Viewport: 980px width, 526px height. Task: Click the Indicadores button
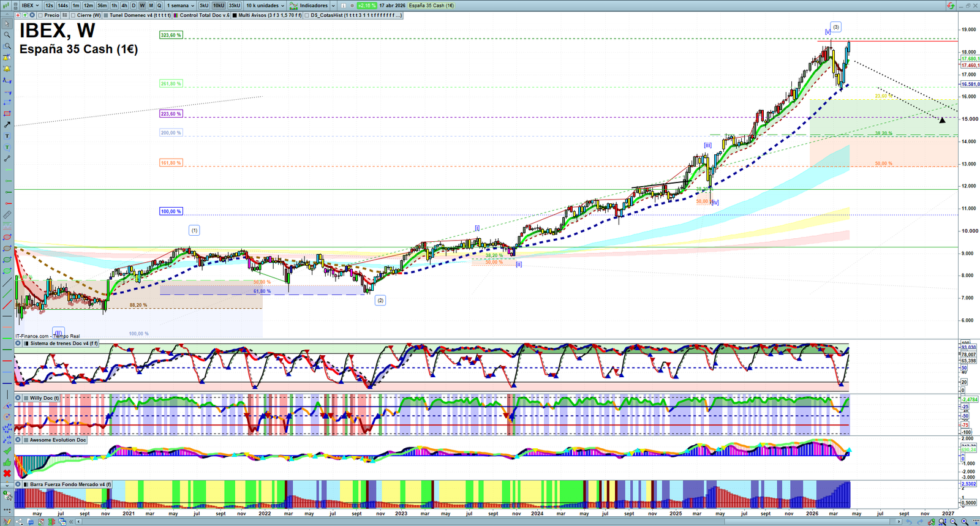point(312,6)
